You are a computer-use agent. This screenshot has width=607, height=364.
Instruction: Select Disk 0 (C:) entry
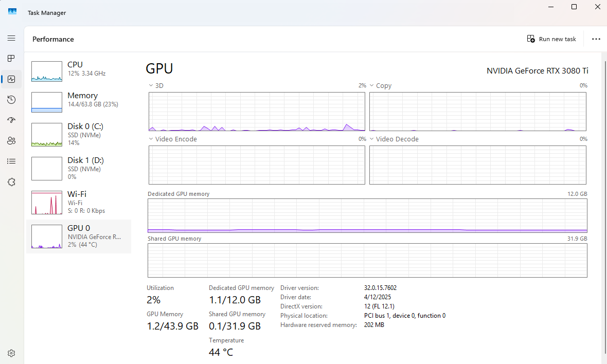79,134
